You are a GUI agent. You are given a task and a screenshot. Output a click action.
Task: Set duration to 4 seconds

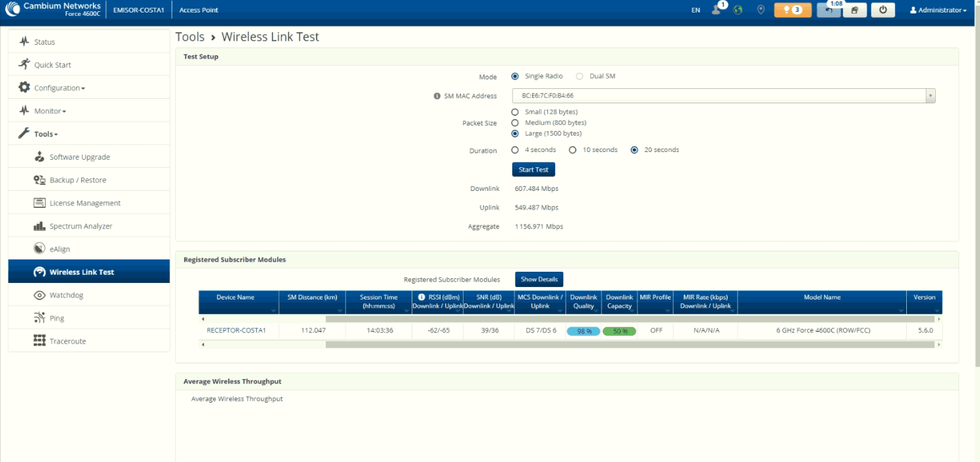515,150
